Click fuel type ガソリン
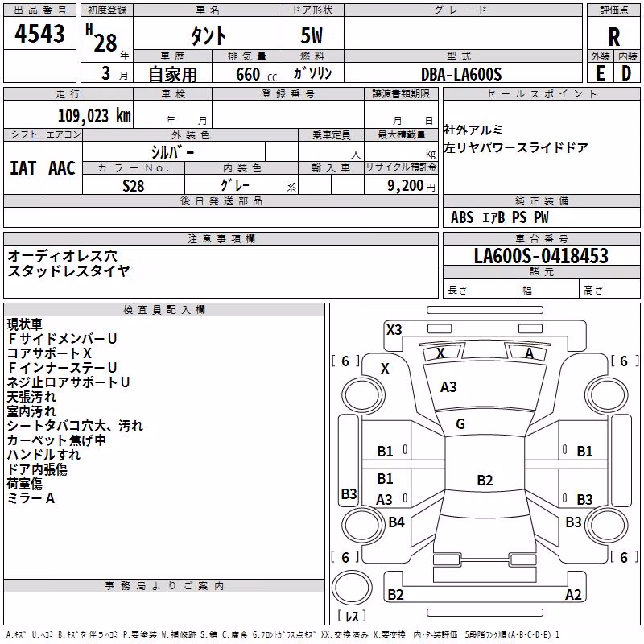Screen dimensions: 644x644 tap(312, 73)
